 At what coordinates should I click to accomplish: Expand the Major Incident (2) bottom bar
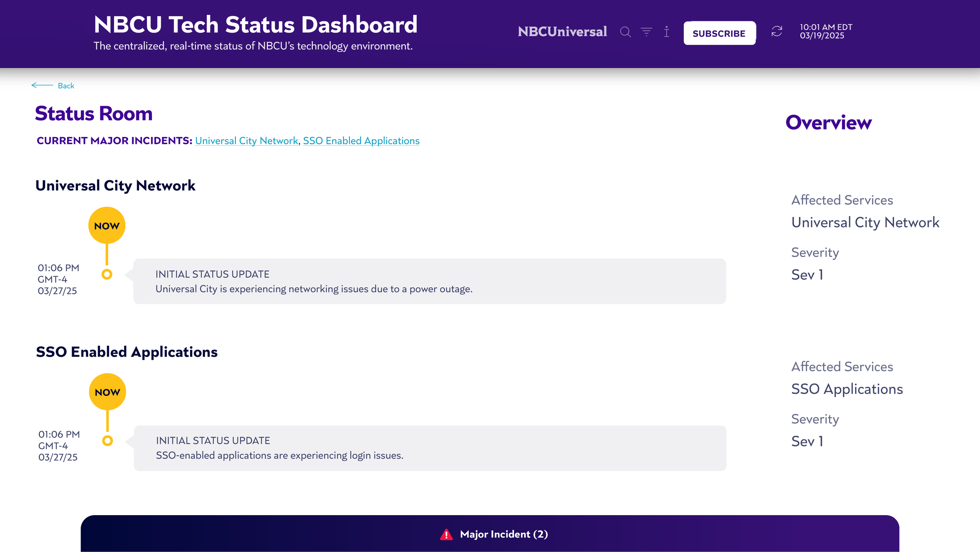503,534
